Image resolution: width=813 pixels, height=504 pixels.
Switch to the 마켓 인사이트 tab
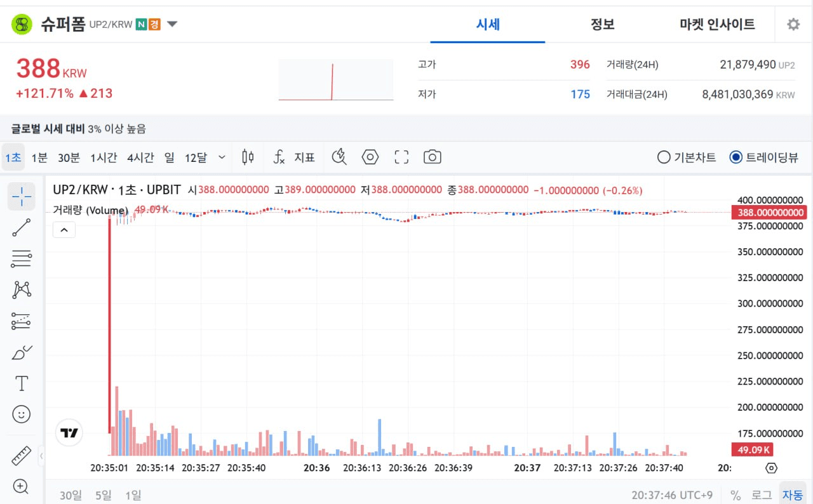717,25
